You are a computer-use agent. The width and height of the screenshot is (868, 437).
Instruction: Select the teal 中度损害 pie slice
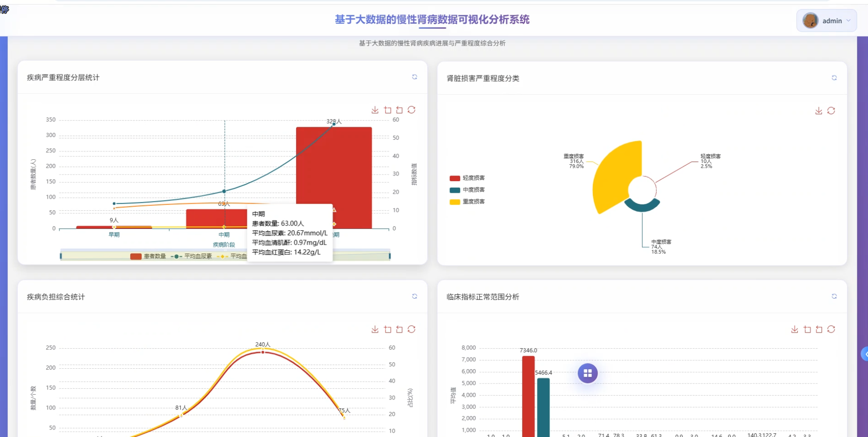(x=642, y=206)
